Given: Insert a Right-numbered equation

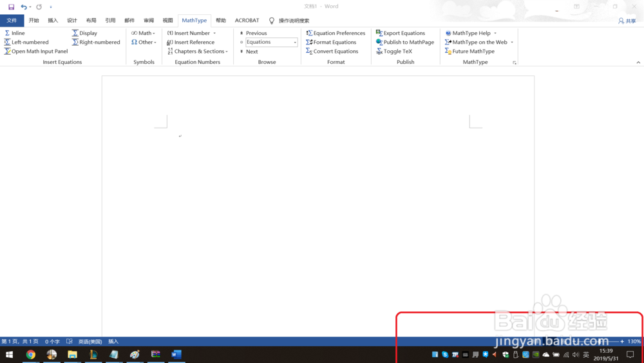Looking at the screenshot, I should point(96,42).
